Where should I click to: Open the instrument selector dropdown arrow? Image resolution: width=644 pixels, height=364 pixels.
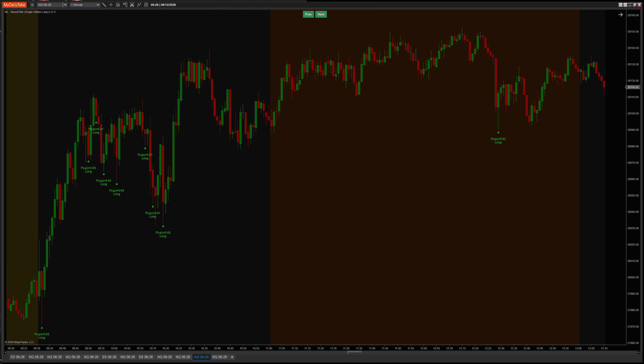65,5
